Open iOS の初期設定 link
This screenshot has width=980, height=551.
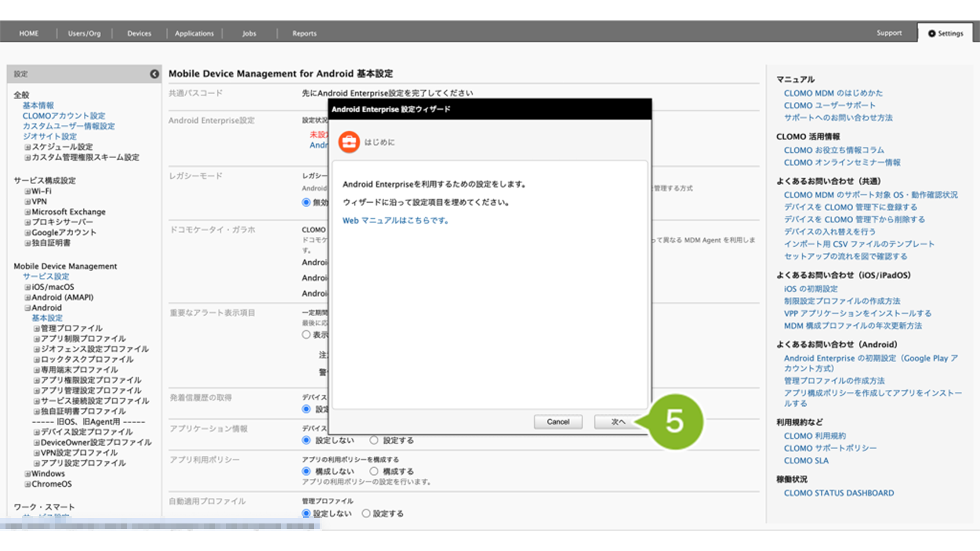tap(810, 289)
